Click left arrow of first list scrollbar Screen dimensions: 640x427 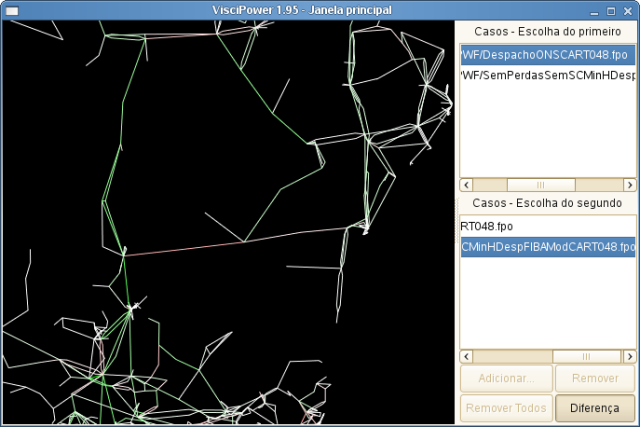pos(467,185)
